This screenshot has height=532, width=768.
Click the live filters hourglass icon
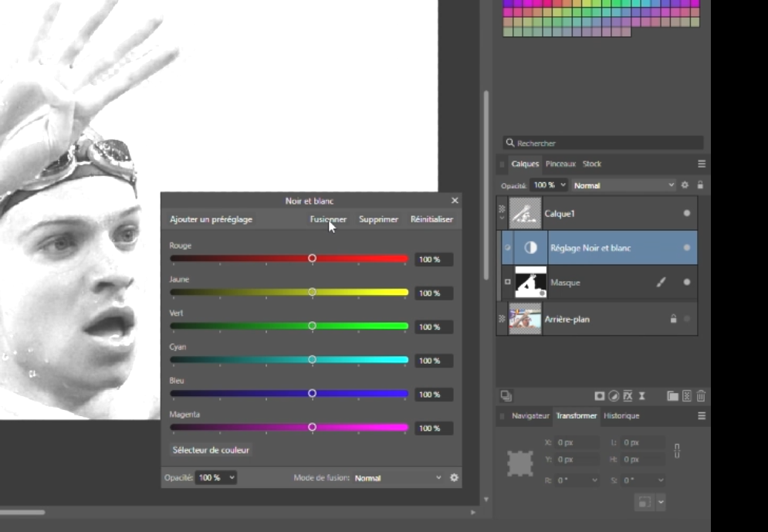click(641, 396)
